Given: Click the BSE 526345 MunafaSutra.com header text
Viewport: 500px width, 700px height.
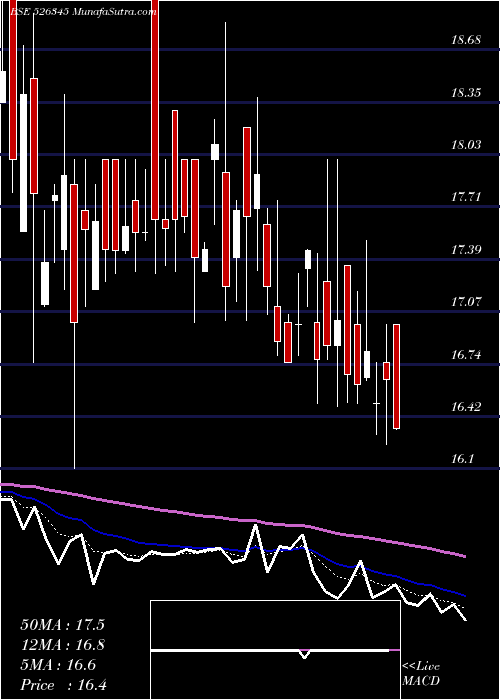Looking at the screenshot, I should point(83,12).
